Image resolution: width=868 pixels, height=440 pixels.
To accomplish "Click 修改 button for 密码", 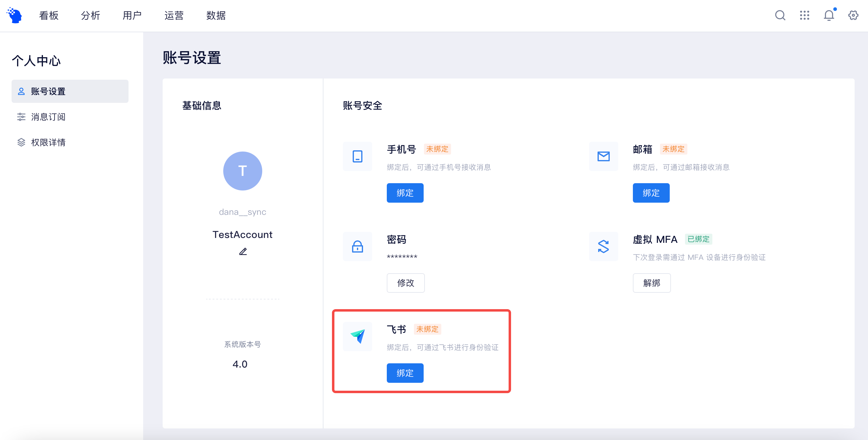I will 406,283.
